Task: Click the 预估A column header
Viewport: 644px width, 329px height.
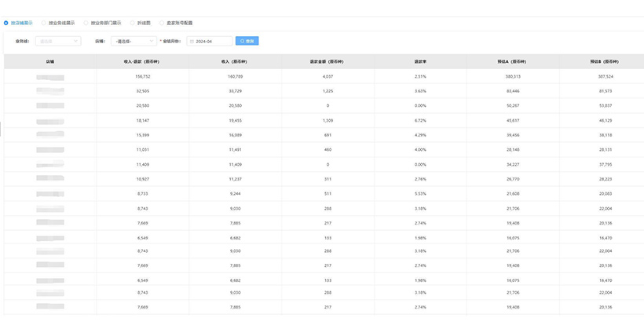Action: click(513, 61)
